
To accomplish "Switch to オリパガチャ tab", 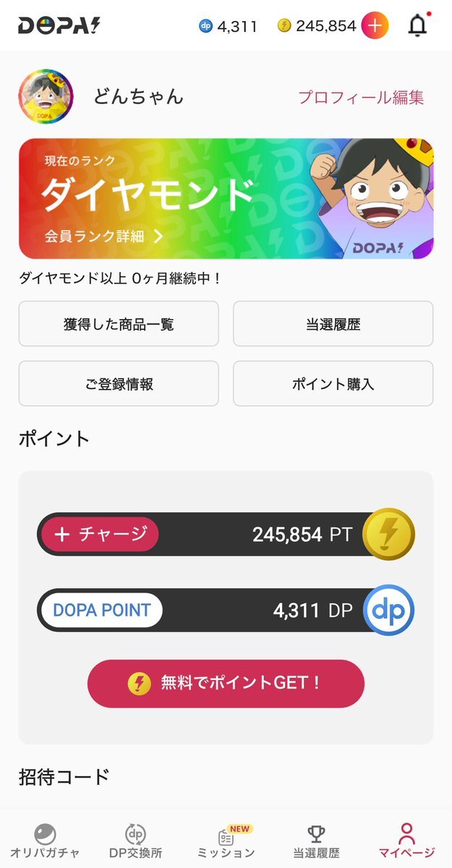I will (45, 841).
